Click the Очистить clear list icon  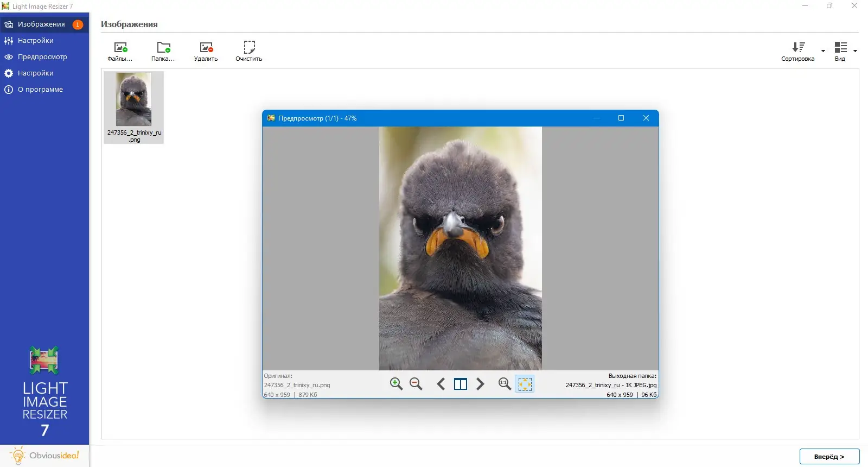(x=249, y=47)
